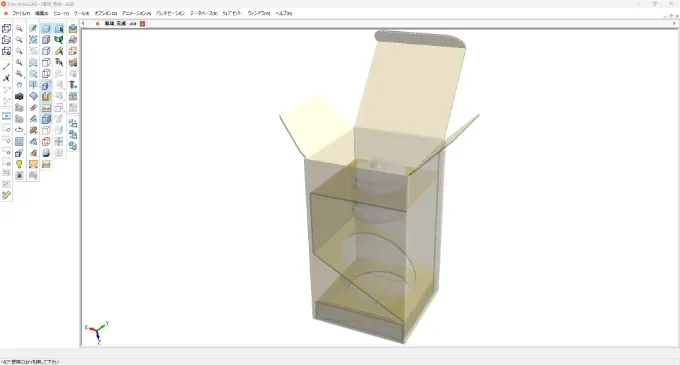Click the tab strip right scroll arrow
The image size is (680, 365).
tap(674, 24)
